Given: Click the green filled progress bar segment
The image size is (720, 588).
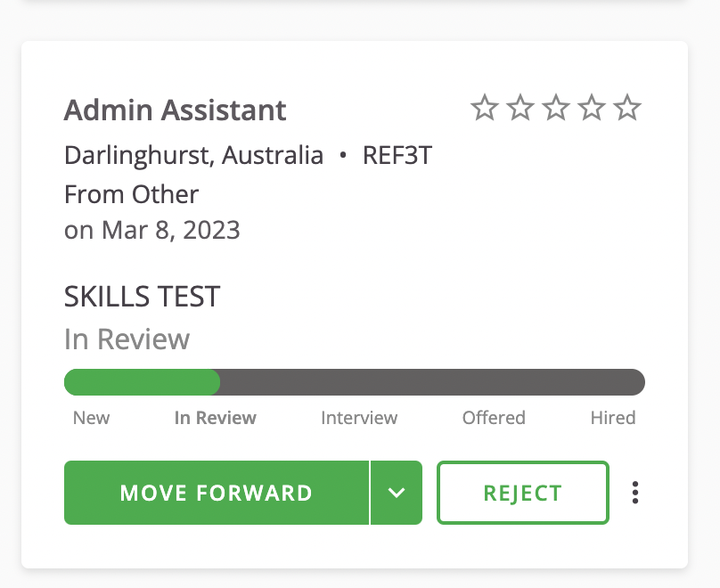Looking at the screenshot, I should pos(143,382).
